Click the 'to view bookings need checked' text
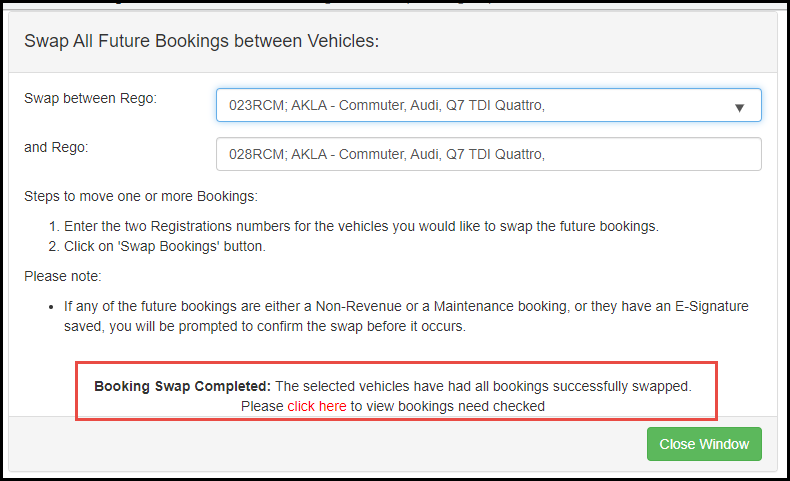This screenshot has width=790, height=481. click(448, 406)
